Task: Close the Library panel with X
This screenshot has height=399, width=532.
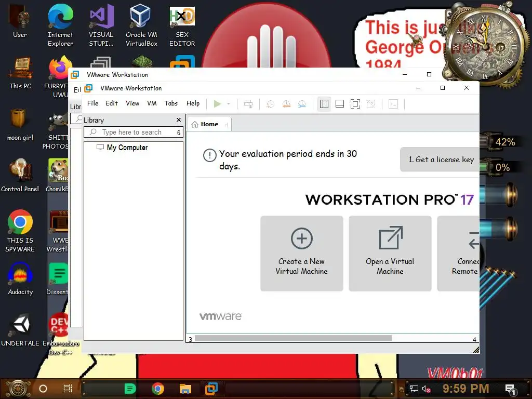Action: point(179,120)
